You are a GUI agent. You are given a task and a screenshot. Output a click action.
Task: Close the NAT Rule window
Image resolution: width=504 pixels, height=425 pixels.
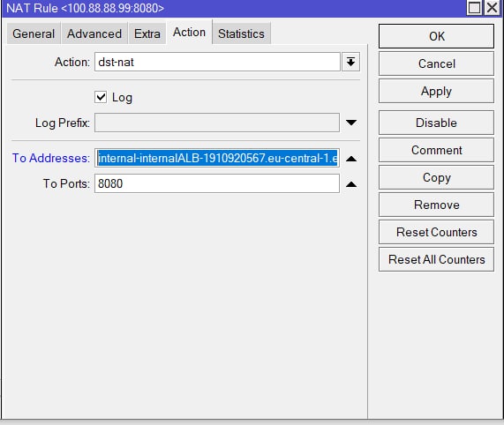point(492,7)
